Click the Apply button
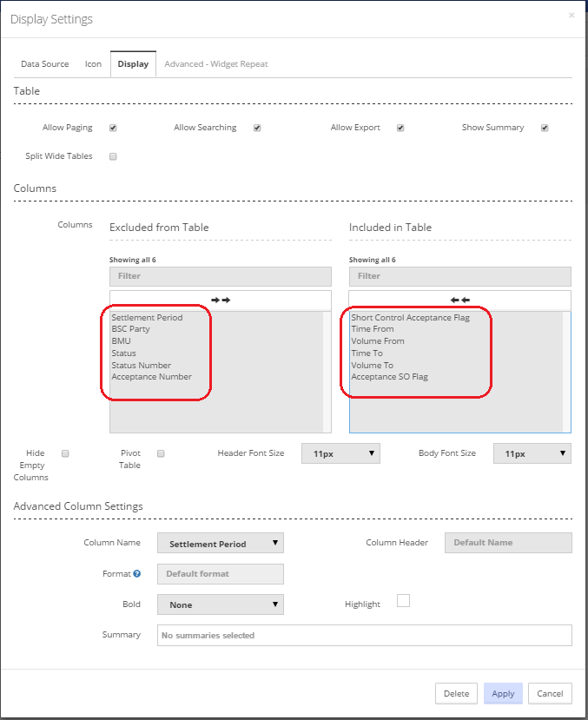Viewport: 588px width, 720px height. (503, 694)
